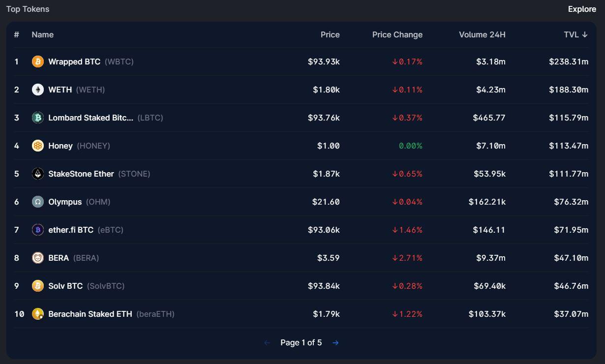Click the $93.76k price of LBTC
Viewport: 605px width, 364px height.
pyautogui.click(x=324, y=118)
